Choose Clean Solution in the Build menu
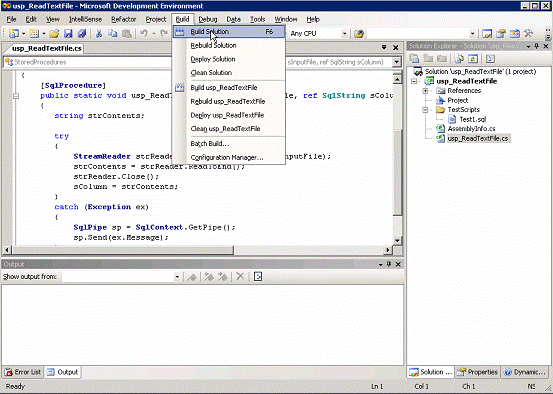This screenshot has width=553, height=394. (x=229, y=73)
